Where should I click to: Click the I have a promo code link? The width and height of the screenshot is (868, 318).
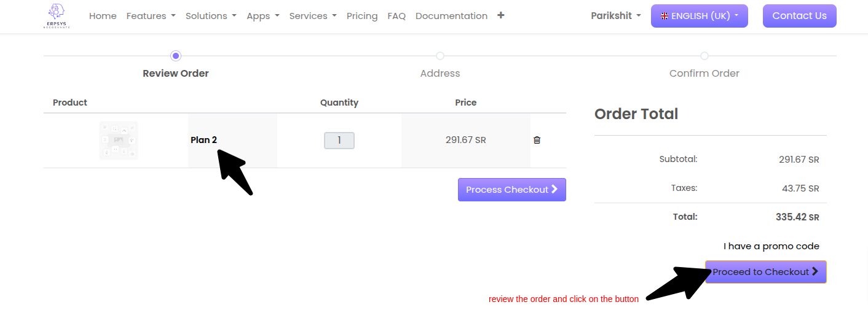tap(771, 246)
